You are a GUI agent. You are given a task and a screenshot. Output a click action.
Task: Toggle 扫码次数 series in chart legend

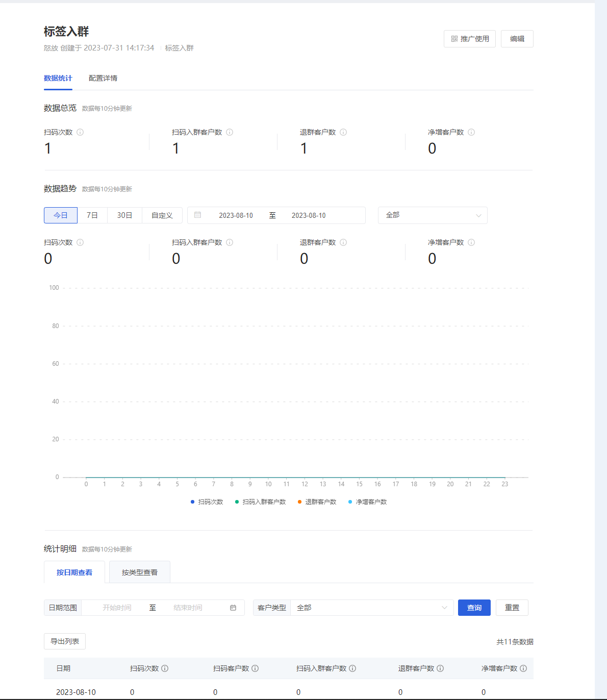[x=207, y=502]
